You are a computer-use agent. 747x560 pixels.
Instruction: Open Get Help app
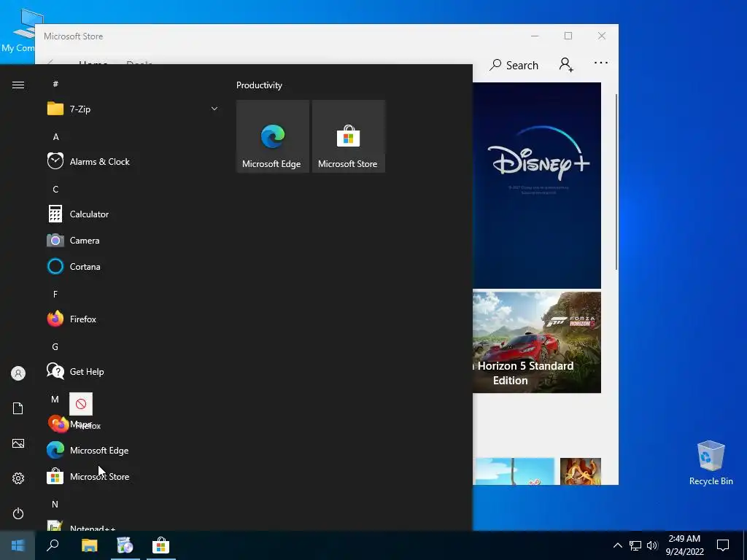[x=133, y=371]
